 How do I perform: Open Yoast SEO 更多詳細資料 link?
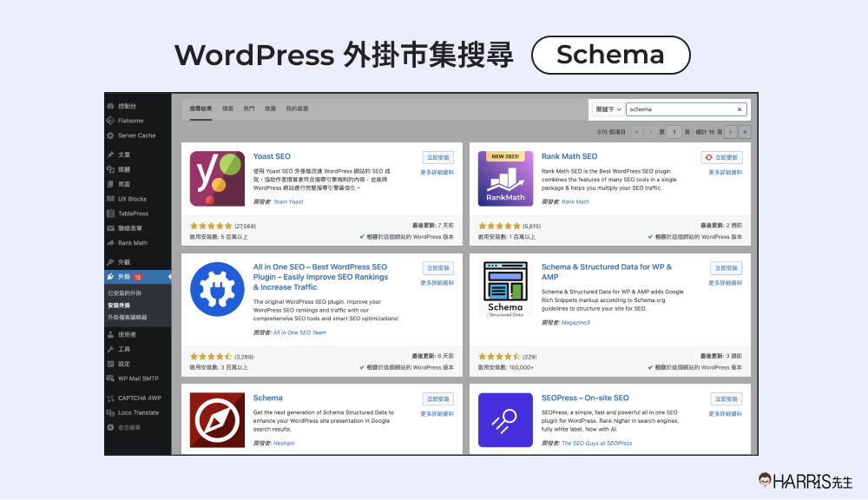pyautogui.click(x=437, y=173)
